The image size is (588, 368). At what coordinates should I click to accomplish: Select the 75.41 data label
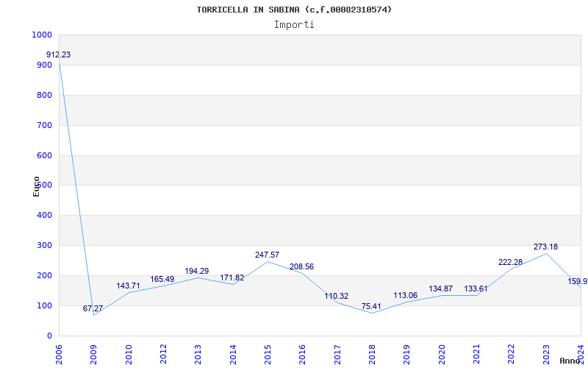click(x=371, y=306)
